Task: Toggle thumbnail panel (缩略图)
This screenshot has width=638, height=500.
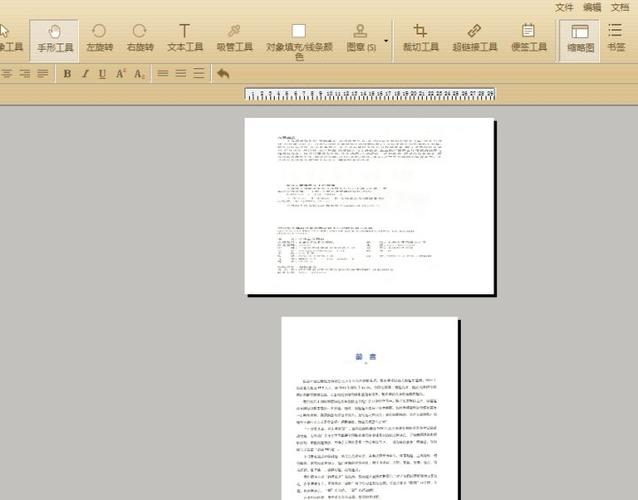Action: [x=580, y=40]
